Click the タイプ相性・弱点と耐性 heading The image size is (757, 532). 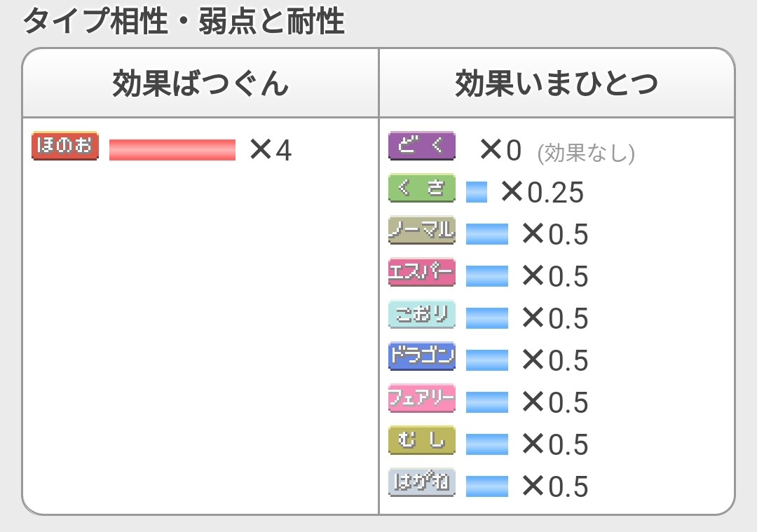pos(184,21)
